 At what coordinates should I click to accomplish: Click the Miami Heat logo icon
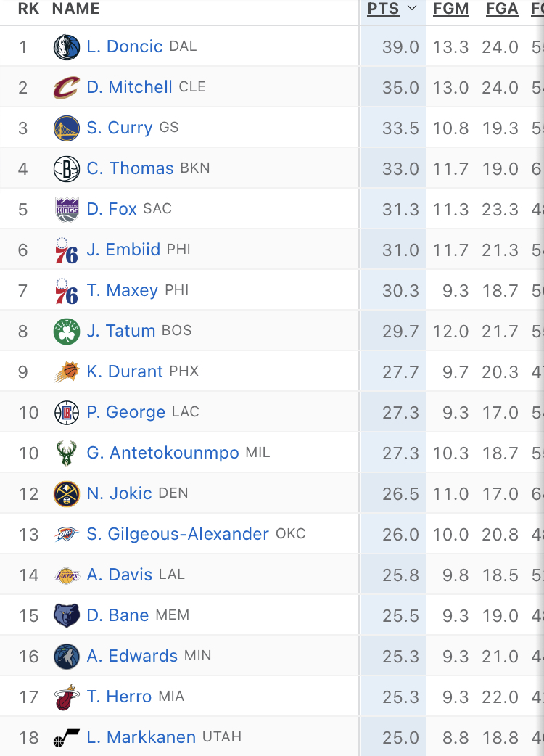[67, 697]
